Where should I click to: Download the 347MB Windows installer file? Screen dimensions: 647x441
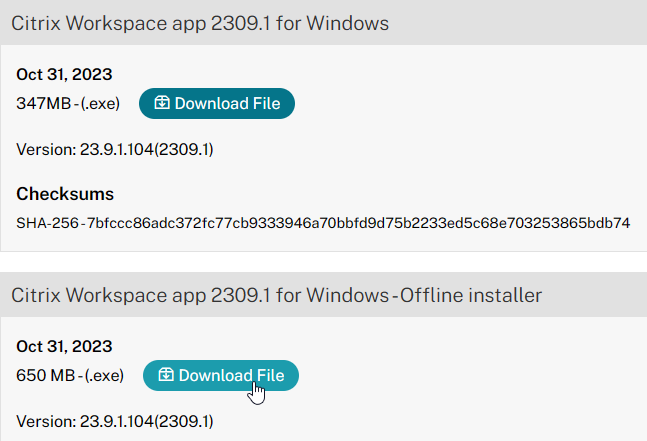tap(217, 103)
